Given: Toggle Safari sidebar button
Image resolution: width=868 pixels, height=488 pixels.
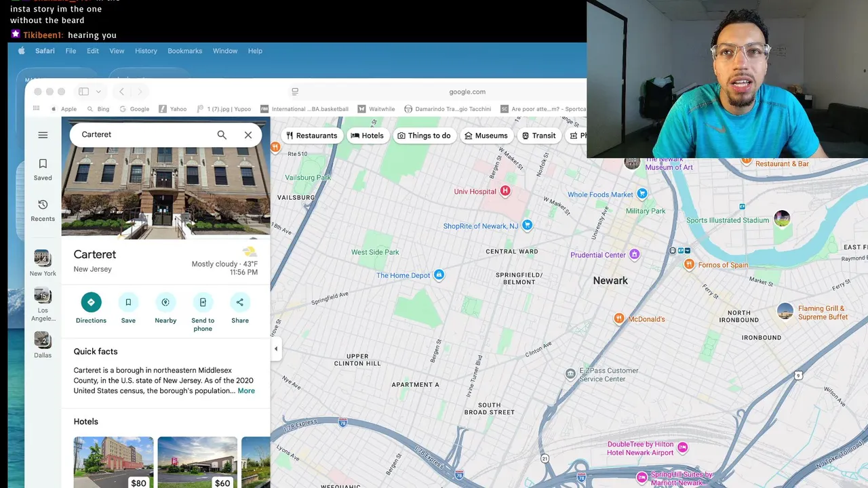Looking at the screenshot, I should (83, 91).
